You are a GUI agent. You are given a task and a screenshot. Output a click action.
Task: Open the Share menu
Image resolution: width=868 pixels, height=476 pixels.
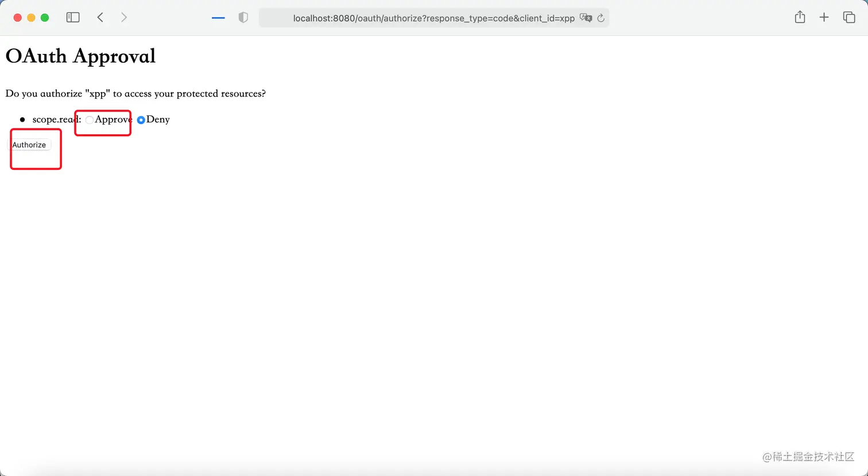click(800, 17)
